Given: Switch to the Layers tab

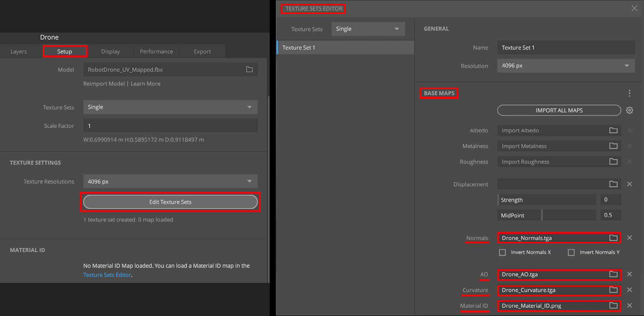Looking at the screenshot, I should coord(19,51).
